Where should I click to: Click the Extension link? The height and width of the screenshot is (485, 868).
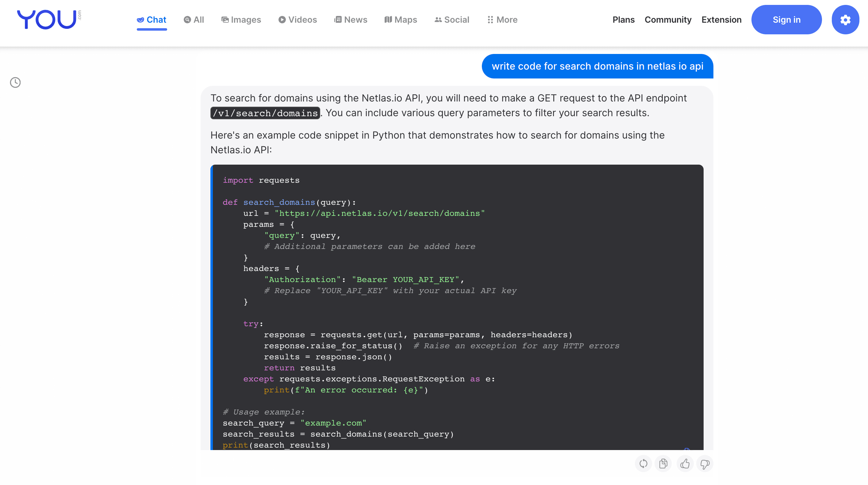pos(721,19)
